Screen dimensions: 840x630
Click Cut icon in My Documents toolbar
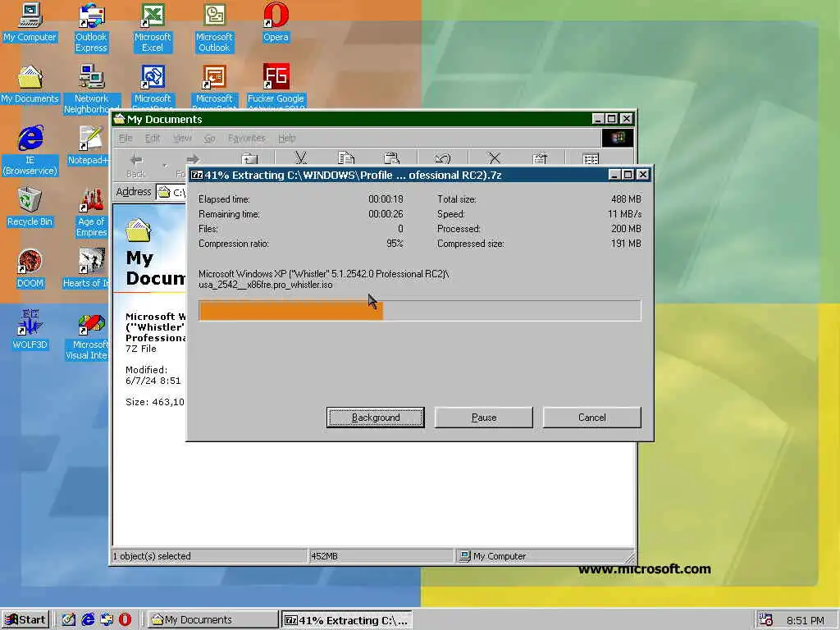[x=301, y=158]
